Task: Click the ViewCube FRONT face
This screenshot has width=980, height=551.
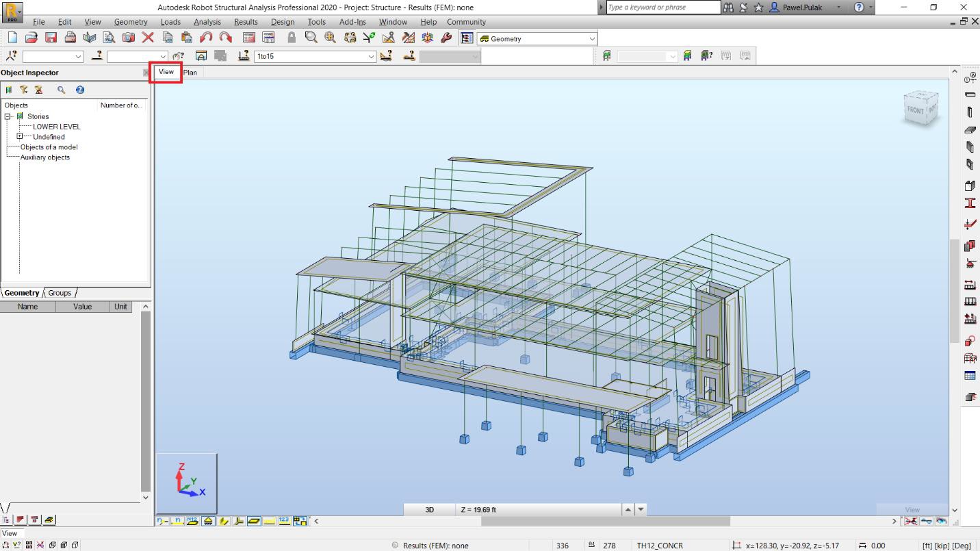Action: click(915, 110)
